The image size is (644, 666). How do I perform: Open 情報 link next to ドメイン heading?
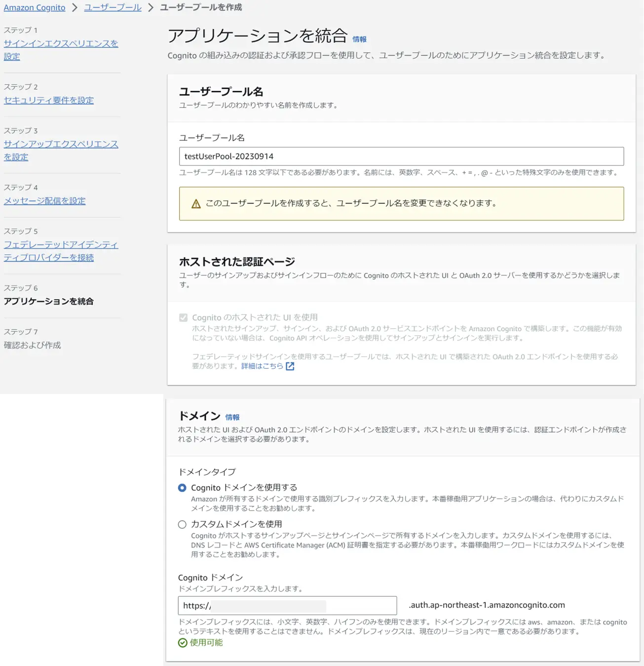tap(232, 417)
